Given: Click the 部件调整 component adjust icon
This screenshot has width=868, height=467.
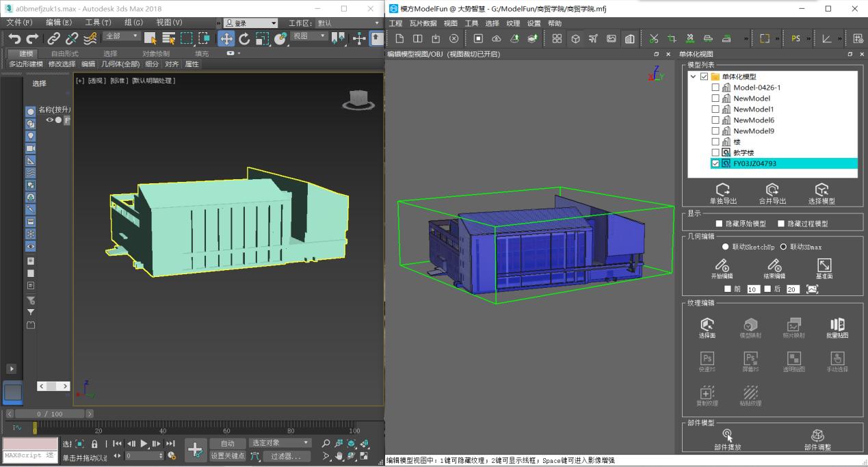Looking at the screenshot, I should pos(817,436).
